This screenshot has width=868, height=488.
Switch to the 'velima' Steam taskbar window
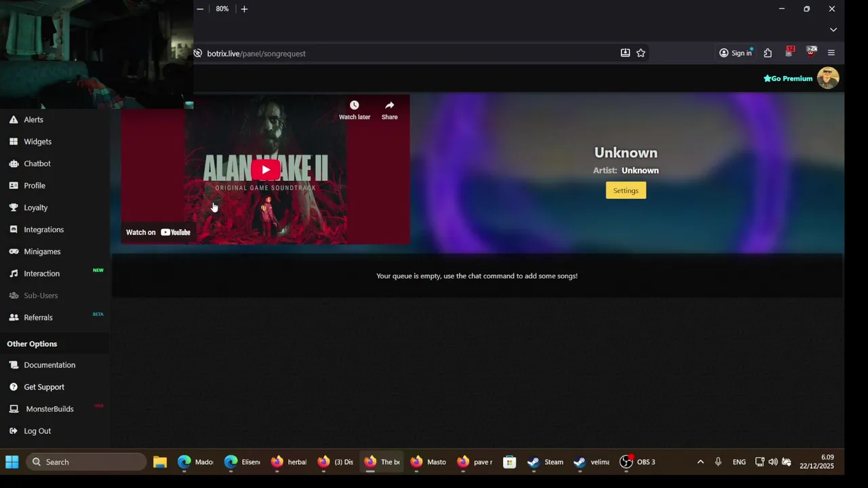click(x=591, y=462)
